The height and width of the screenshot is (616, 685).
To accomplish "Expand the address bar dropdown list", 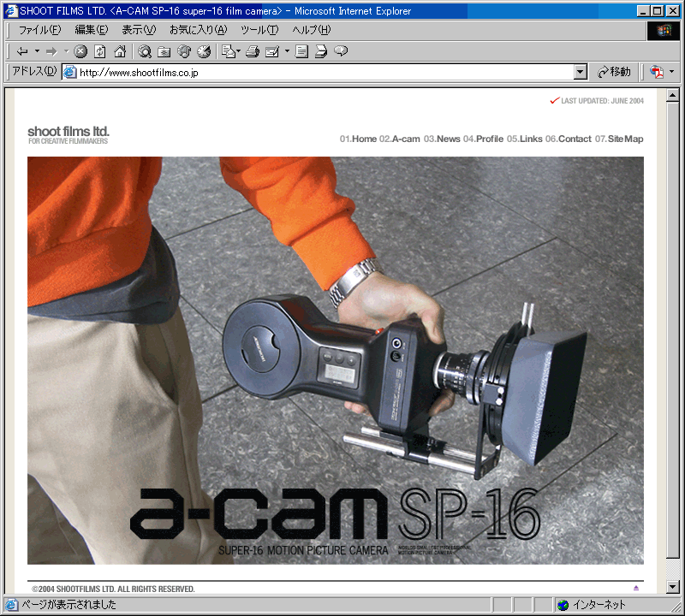I will tap(581, 72).
